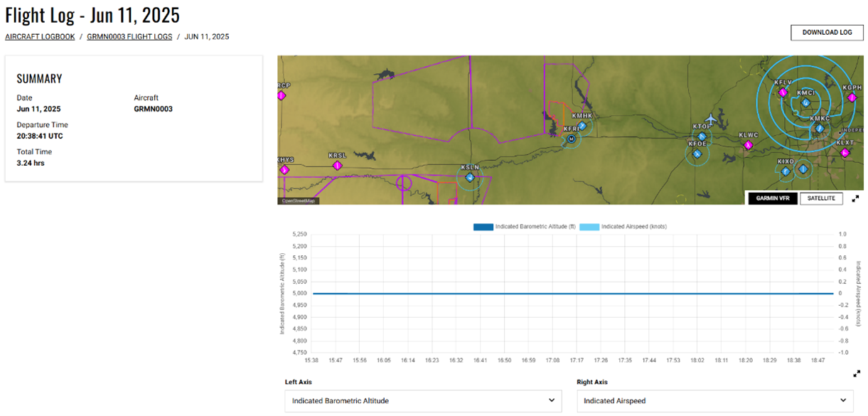This screenshot has height=416, width=868.
Task: Select the KMCI airport symbol
Action: pyautogui.click(x=805, y=102)
